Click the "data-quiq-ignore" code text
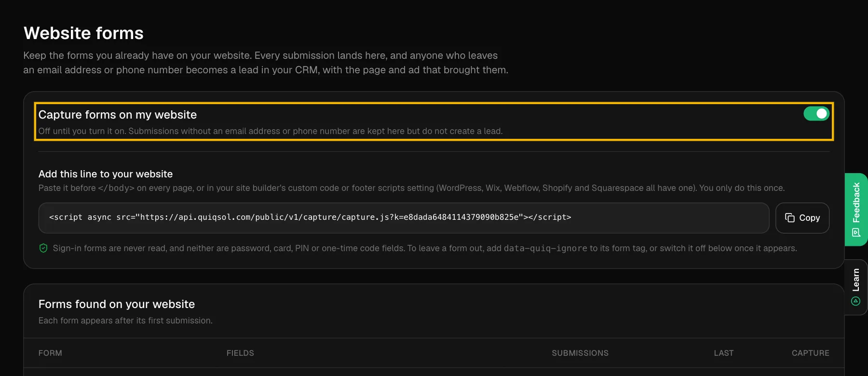This screenshot has width=868, height=376. (x=545, y=248)
